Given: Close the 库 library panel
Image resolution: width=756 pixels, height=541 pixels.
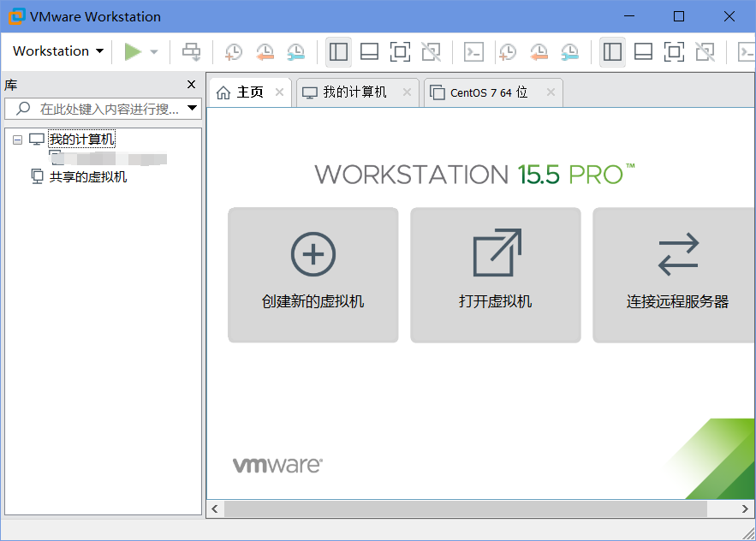Looking at the screenshot, I should click(x=192, y=85).
